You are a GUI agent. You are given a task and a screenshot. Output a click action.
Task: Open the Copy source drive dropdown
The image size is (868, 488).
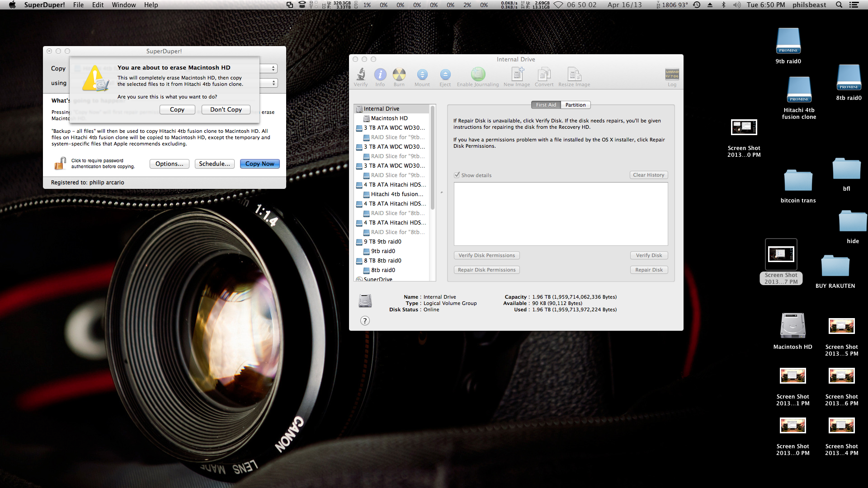(269, 68)
